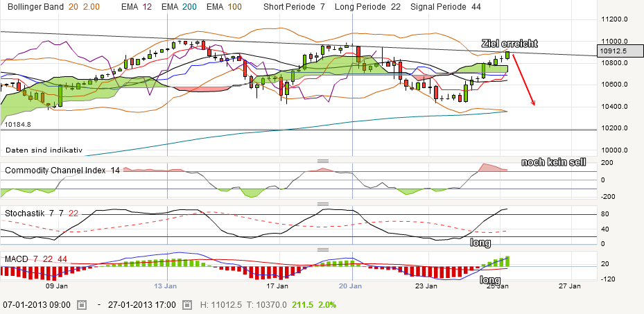Click the 27 Jan date axis label
644x314 pixels.
(571, 286)
